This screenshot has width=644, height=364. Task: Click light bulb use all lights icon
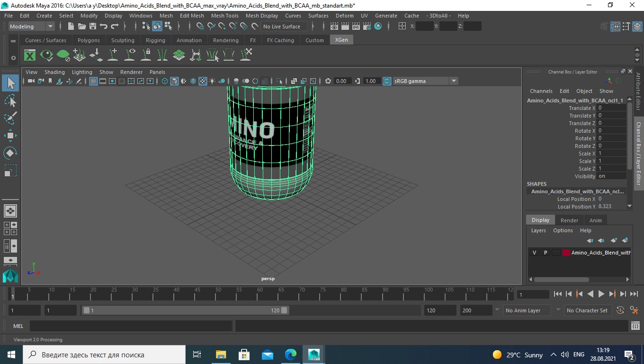click(212, 81)
